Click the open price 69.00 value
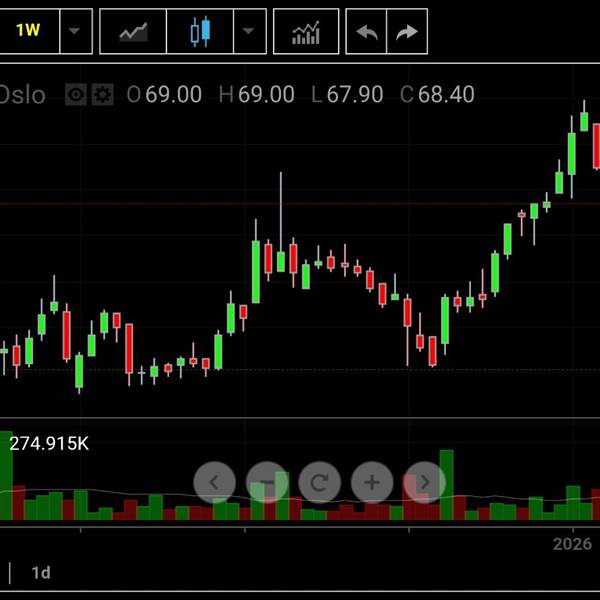This screenshot has width=600, height=600. [x=173, y=95]
